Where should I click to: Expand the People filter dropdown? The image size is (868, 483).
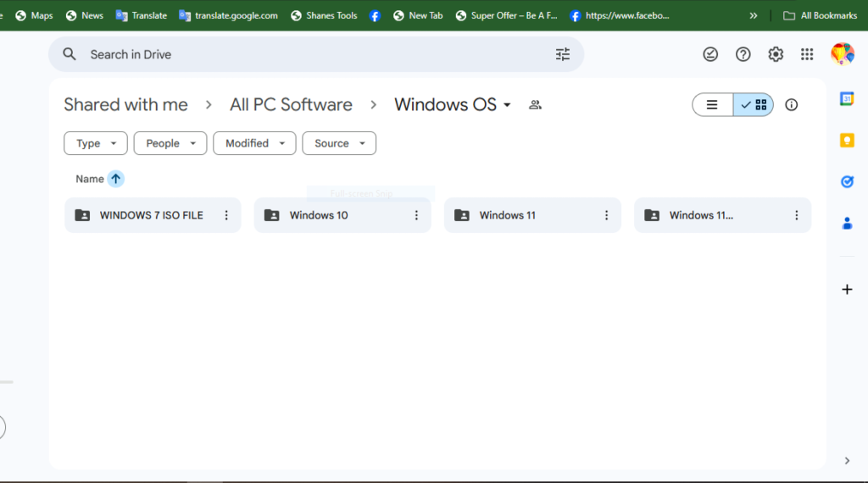(170, 143)
